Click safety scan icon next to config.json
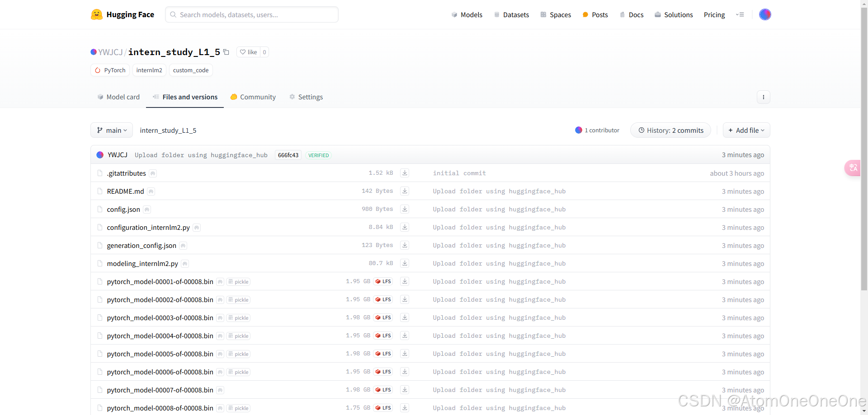Image resolution: width=868 pixels, height=415 pixels. [x=147, y=210]
